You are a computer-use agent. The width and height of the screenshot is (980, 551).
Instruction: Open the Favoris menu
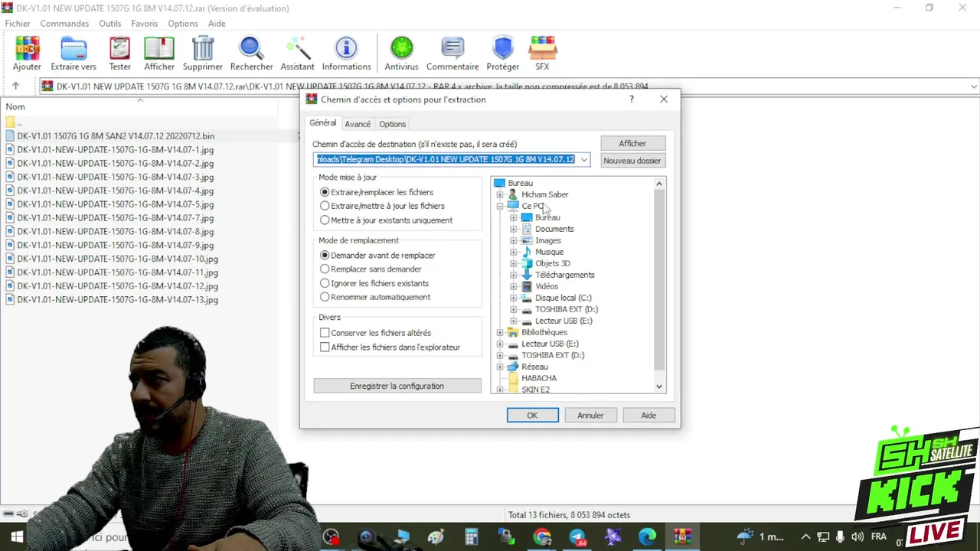[x=144, y=24]
